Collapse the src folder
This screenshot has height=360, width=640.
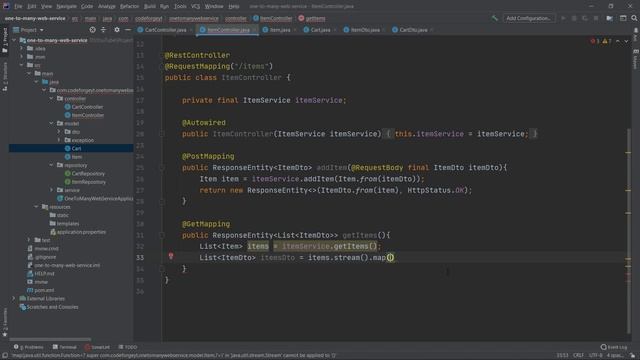22,65
